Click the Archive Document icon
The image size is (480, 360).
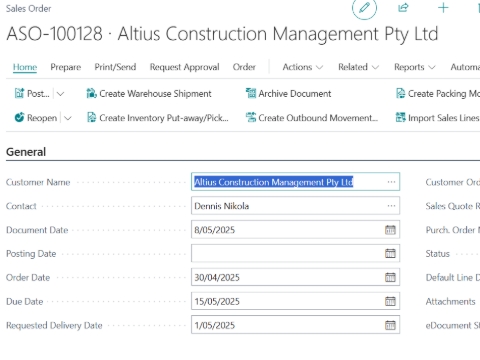pos(251,93)
